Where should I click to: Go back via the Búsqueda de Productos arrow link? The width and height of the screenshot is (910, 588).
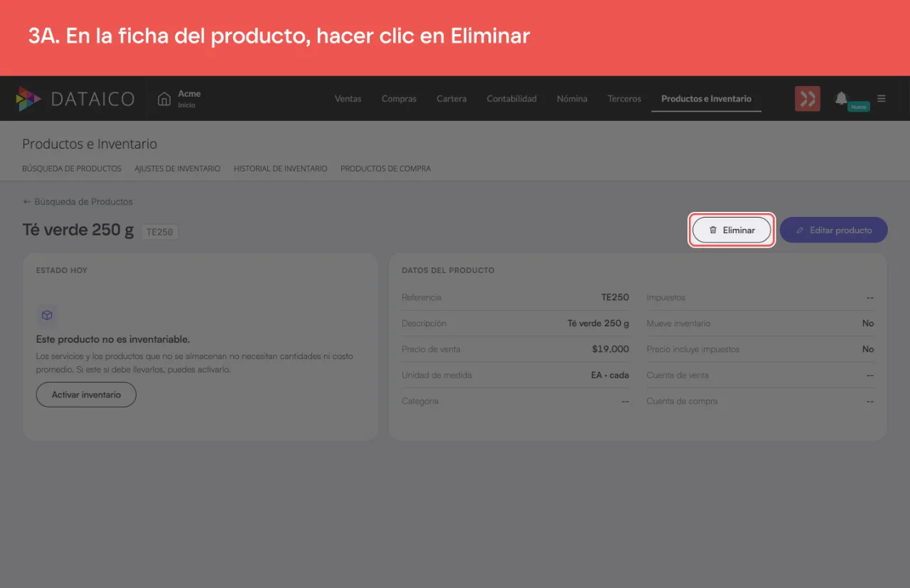pyautogui.click(x=77, y=202)
